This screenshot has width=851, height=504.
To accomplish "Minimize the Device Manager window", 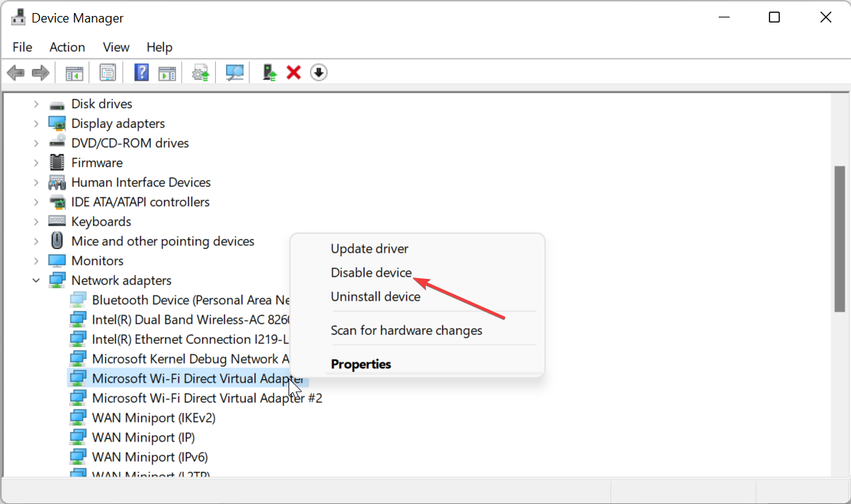I will [x=724, y=17].
